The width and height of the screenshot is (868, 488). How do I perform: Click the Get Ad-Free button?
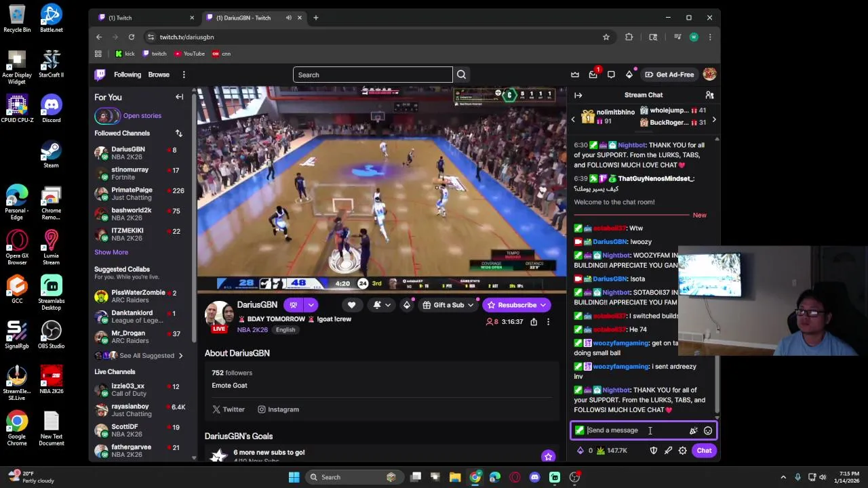point(669,75)
